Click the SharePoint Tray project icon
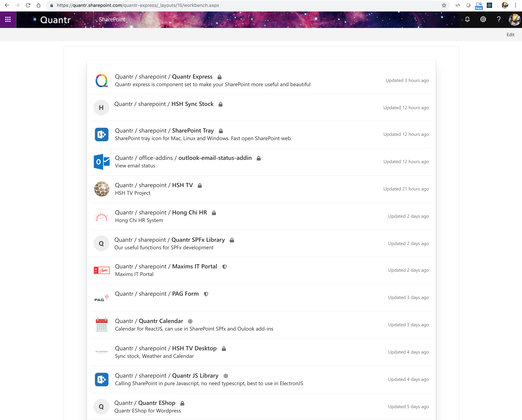Image resolution: width=522 pixels, height=420 pixels. point(101,134)
